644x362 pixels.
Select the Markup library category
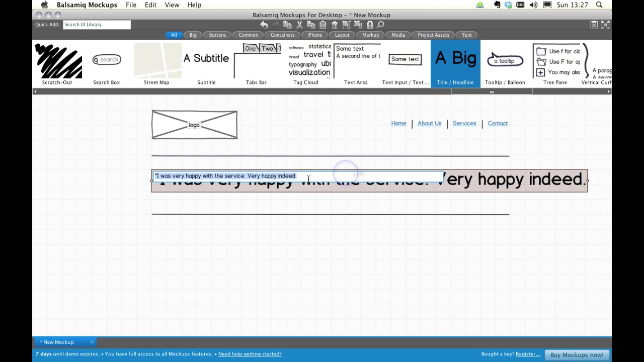pyautogui.click(x=370, y=35)
